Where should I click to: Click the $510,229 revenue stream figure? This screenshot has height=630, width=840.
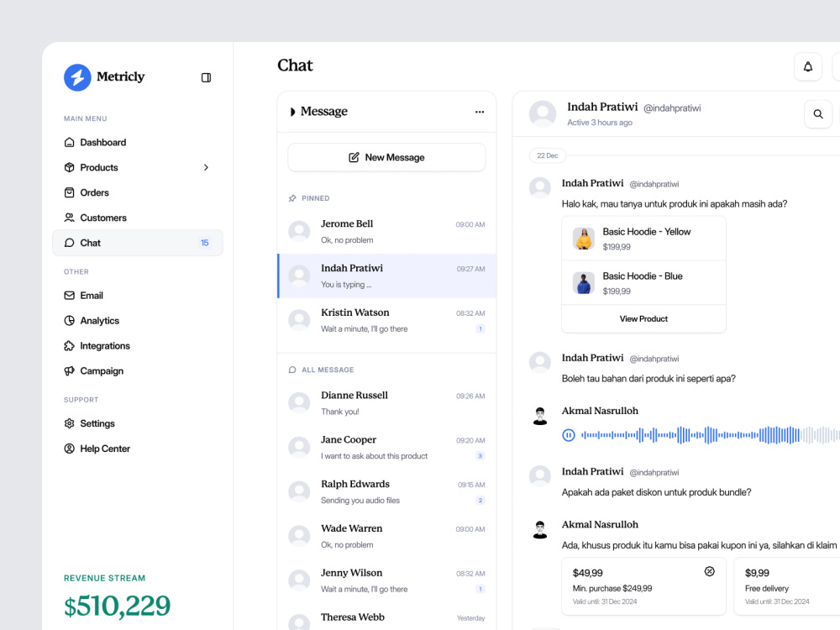(117, 606)
